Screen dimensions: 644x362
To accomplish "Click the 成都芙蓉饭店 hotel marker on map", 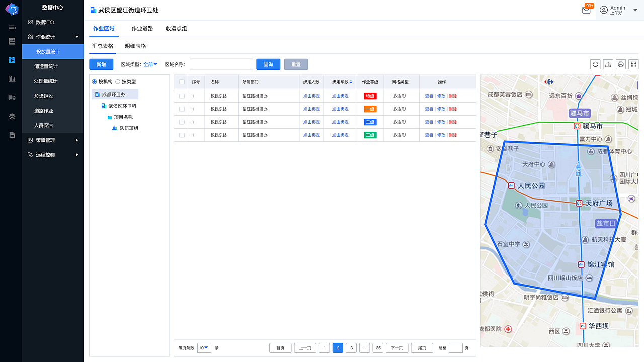I will [x=529, y=94].
